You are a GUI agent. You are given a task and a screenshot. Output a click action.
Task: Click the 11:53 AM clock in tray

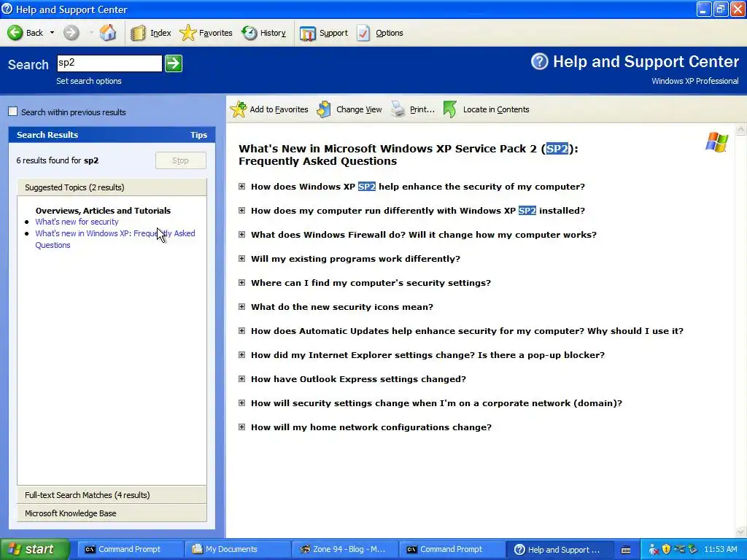pyautogui.click(x=720, y=549)
